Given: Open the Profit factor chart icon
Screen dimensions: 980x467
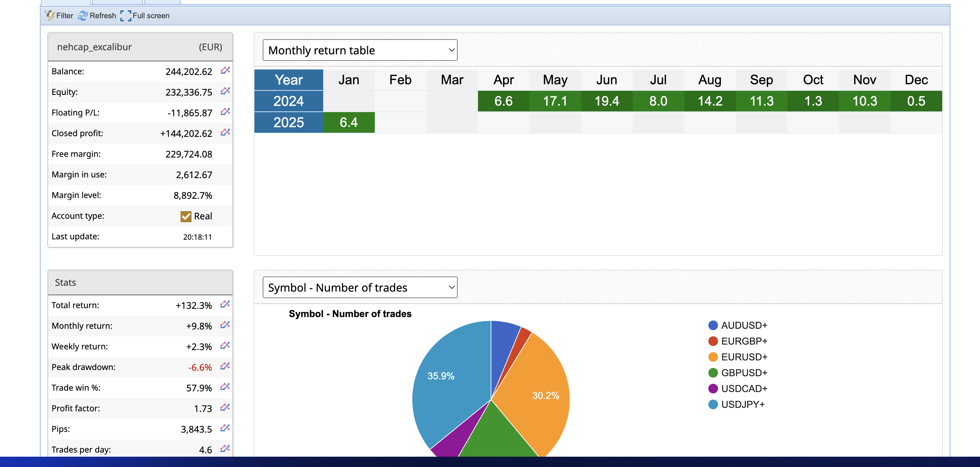Looking at the screenshot, I should (x=225, y=408).
